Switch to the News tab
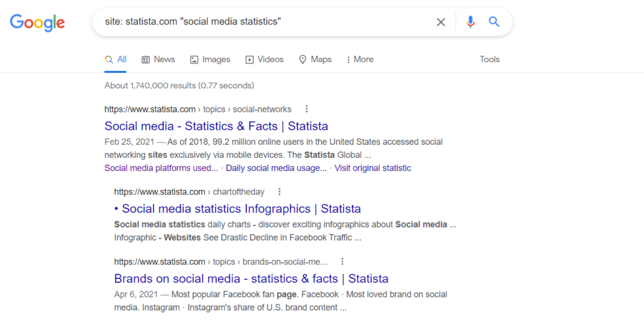 tap(158, 59)
